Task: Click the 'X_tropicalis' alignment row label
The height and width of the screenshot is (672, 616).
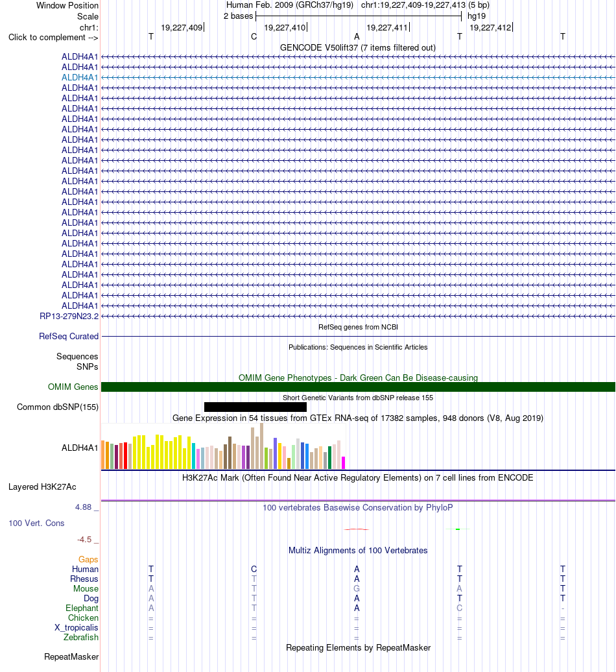Action: tap(77, 627)
